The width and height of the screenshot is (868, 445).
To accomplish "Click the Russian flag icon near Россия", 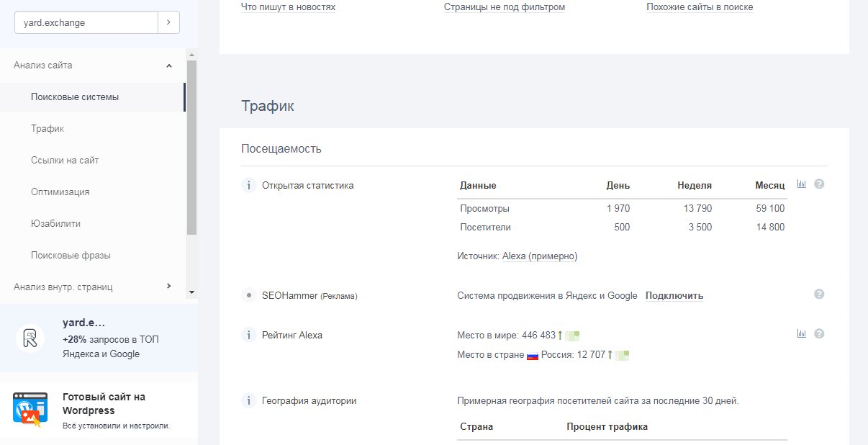I will 533,355.
